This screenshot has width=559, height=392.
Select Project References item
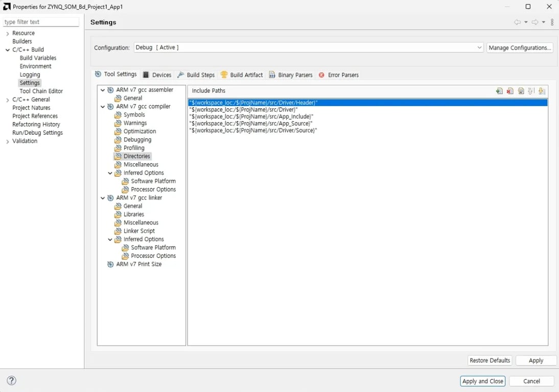tap(35, 116)
